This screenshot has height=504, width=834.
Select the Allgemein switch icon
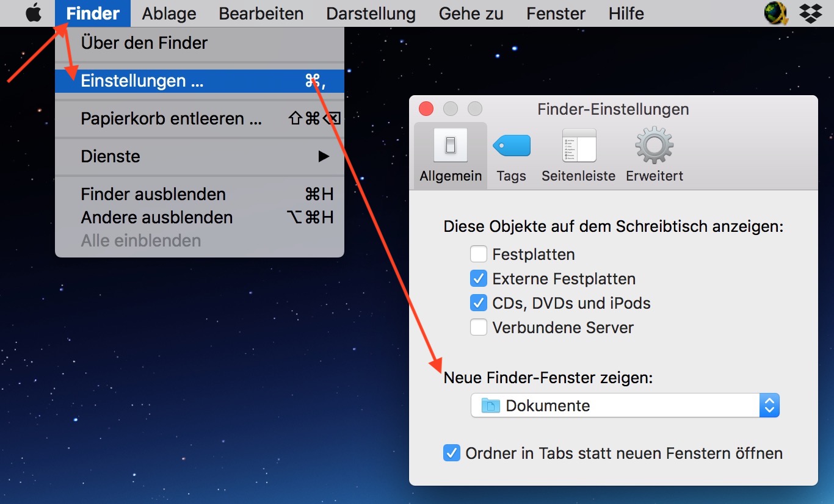(x=451, y=145)
